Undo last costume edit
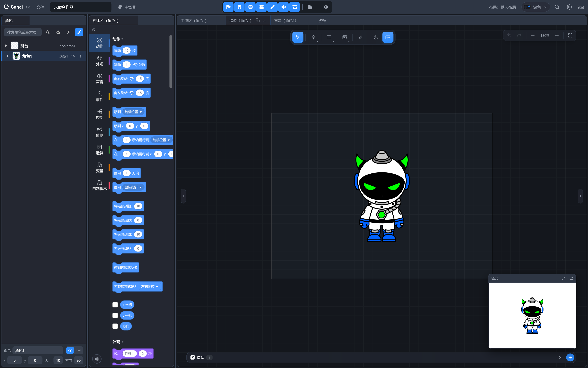Image resolution: width=588 pixels, height=368 pixels. pos(509,36)
